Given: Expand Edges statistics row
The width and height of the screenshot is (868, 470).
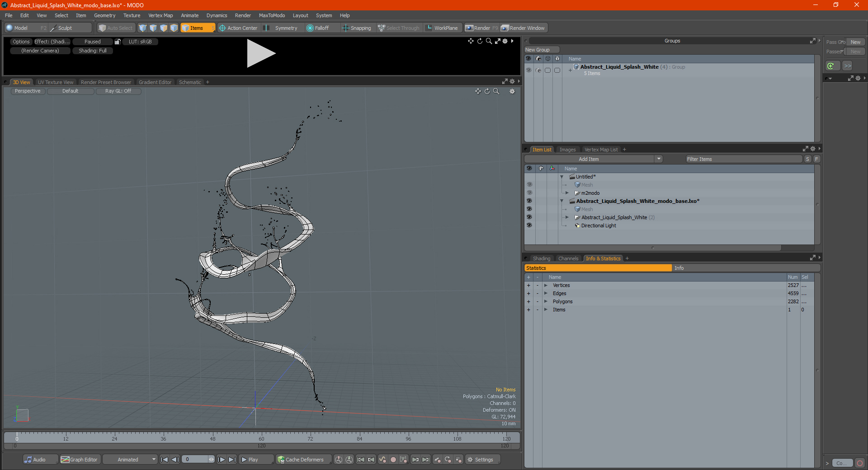Looking at the screenshot, I should [546, 293].
